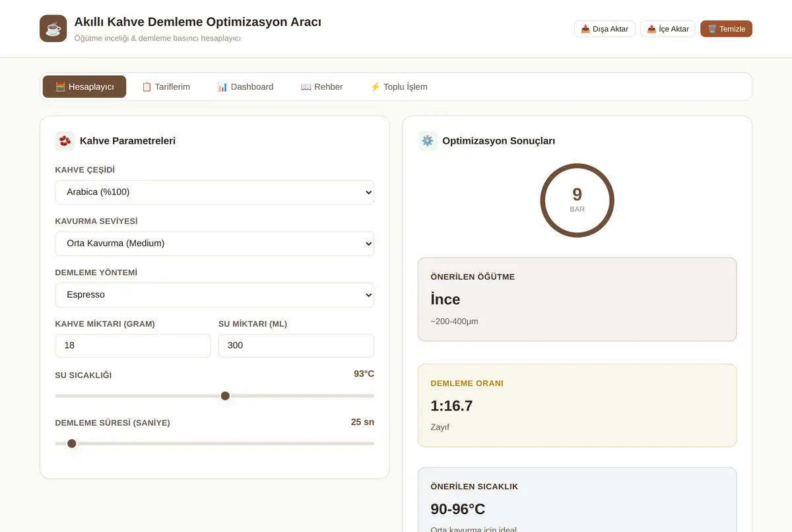This screenshot has width=792, height=532.
Task: Click the coffee cup app logo
Action: 53,28
